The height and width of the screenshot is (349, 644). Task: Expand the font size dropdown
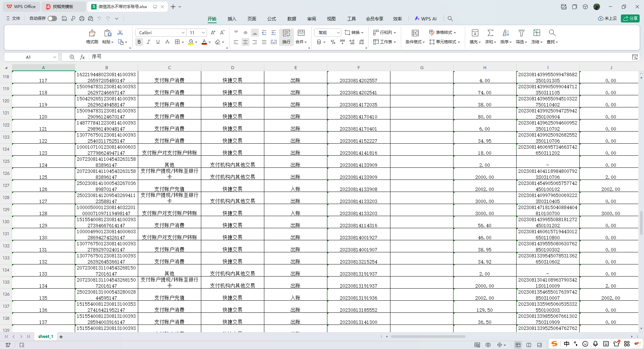point(203,33)
